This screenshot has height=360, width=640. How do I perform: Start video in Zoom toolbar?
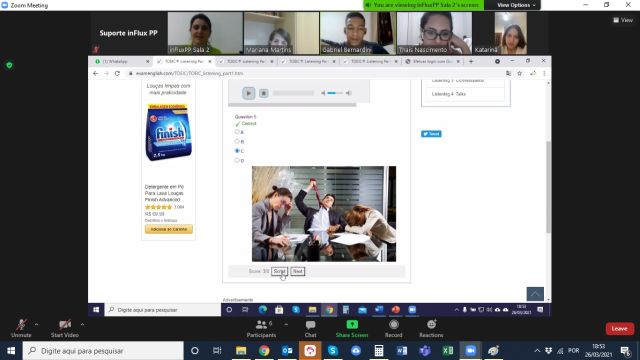coord(64,328)
